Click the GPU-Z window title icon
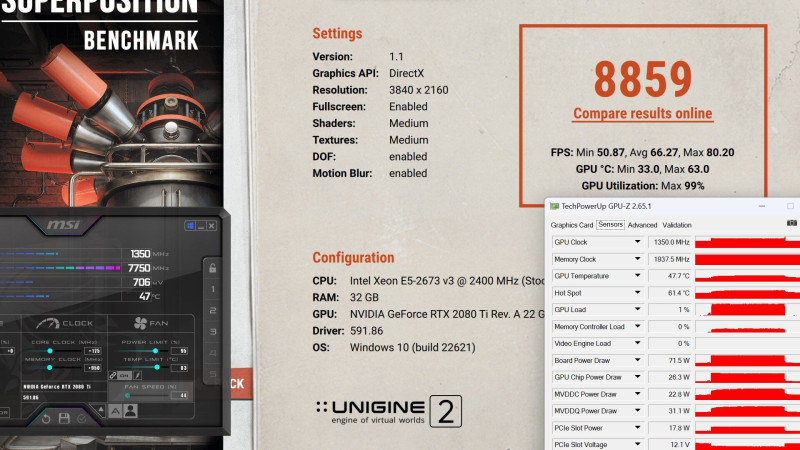Image resolution: width=800 pixels, height=450 pixels. 554,206
